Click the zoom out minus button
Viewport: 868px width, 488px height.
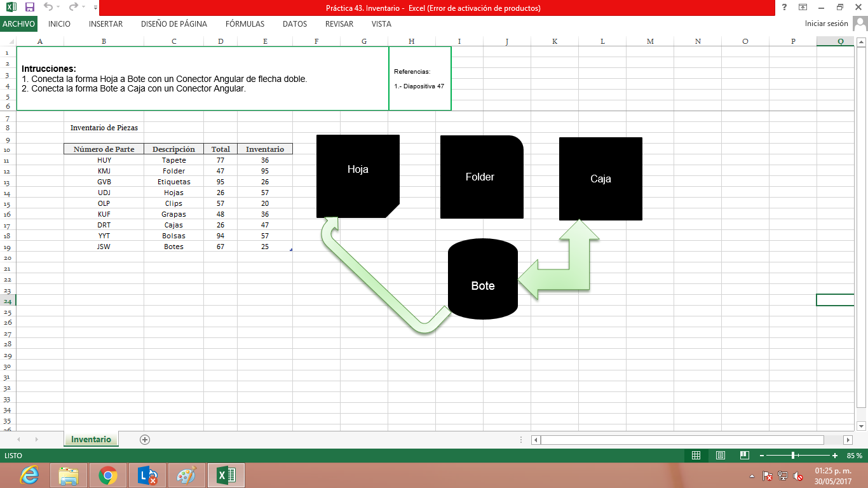(762, 456)
